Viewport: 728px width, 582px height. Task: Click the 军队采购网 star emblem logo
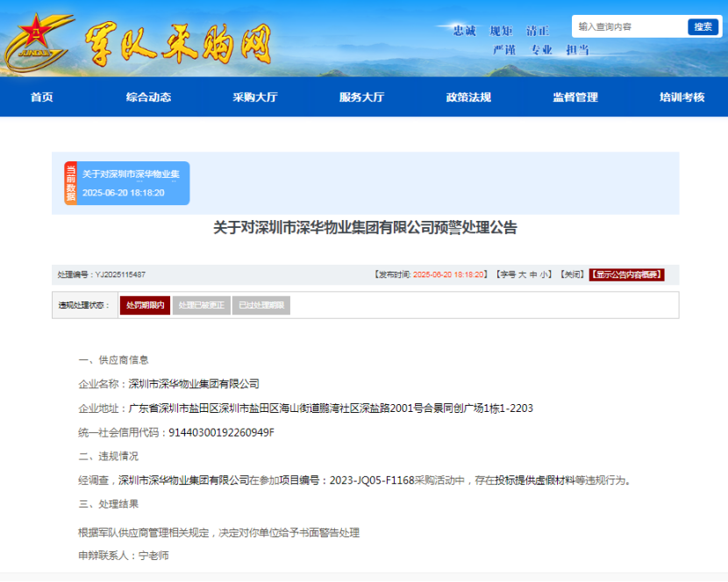click(x=39, y=43)
